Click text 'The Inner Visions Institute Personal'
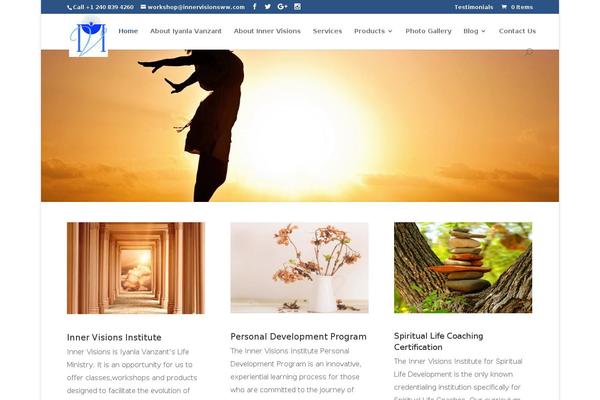Screen dimensions: 600x400 click(x=290, y=351)
